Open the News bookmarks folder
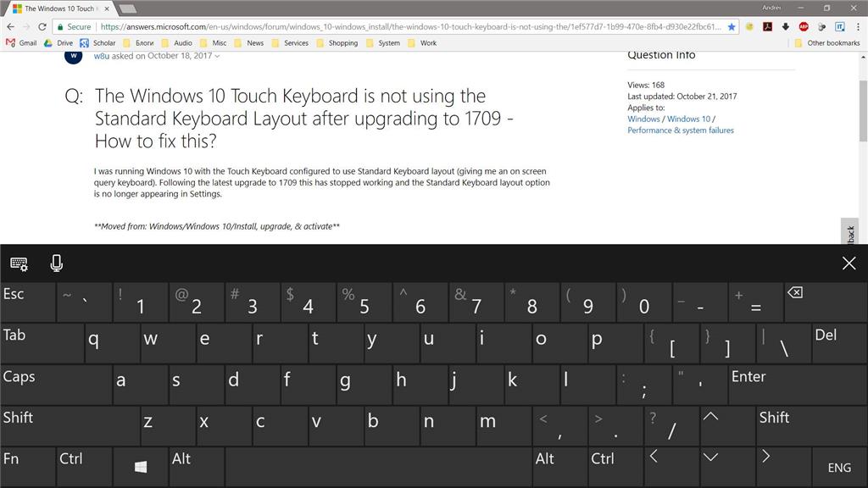 [249, 42]
